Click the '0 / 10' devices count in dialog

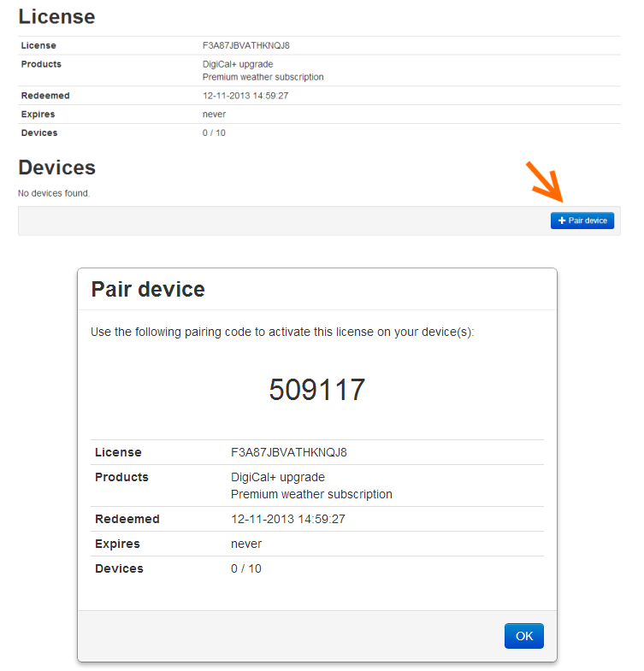pyautogui.click(x=246, y=568)
